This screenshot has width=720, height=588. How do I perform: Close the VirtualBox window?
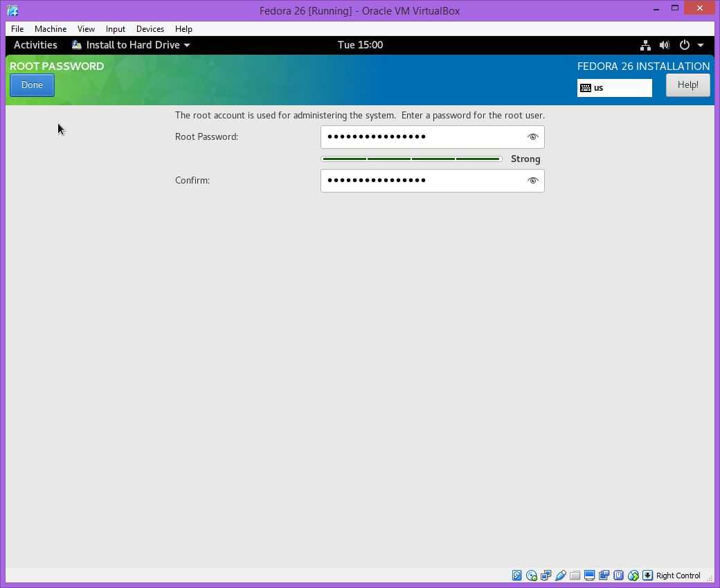700,8
